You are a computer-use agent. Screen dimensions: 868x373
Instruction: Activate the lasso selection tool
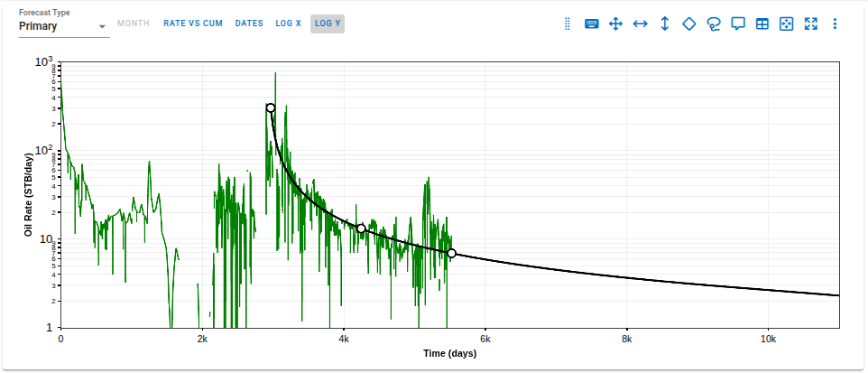pos(714,24)
